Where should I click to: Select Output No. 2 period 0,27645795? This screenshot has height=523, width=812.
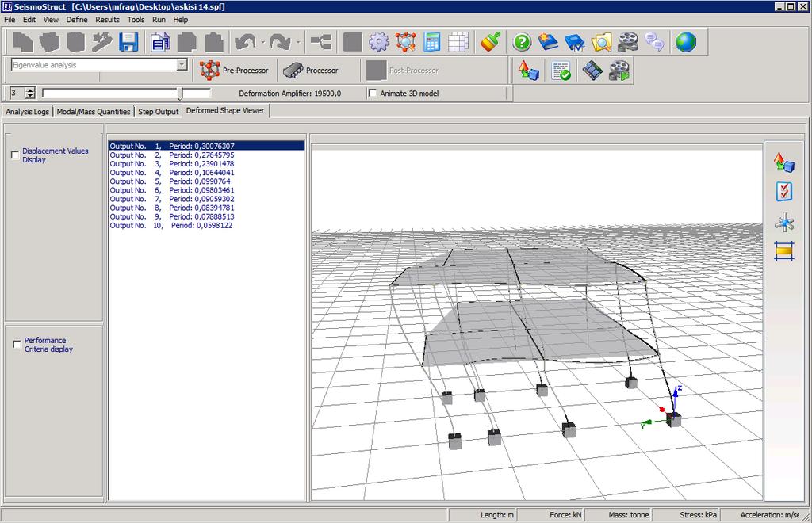click(x=207, y=155)
